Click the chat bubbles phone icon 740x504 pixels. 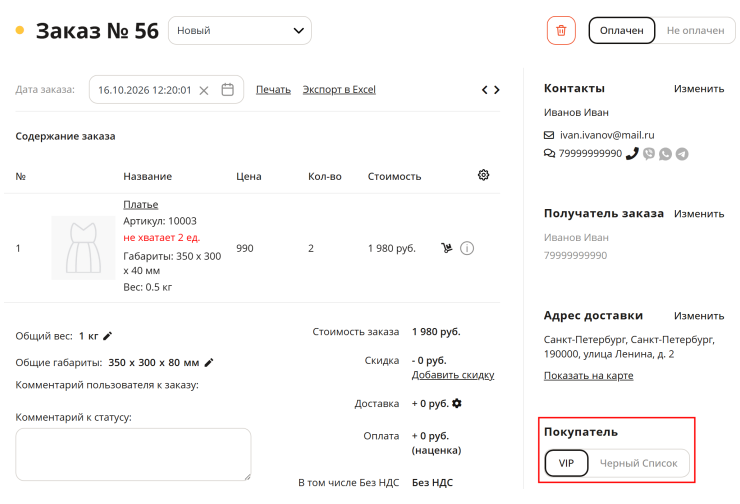click(549, 153)
